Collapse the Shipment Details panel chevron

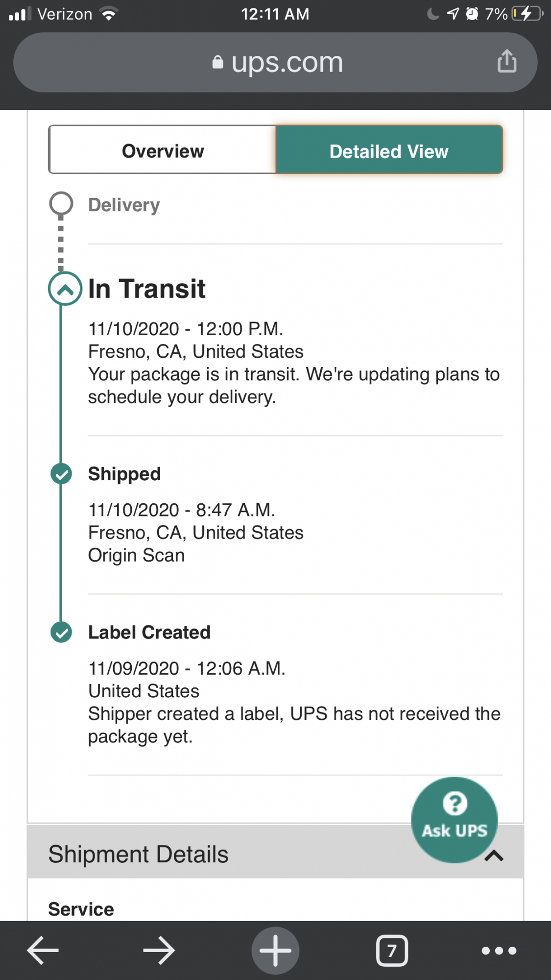click(494, 856)
